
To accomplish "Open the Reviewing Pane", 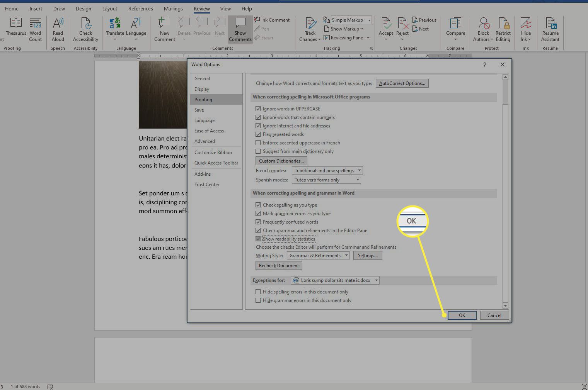I will (346, 37).
